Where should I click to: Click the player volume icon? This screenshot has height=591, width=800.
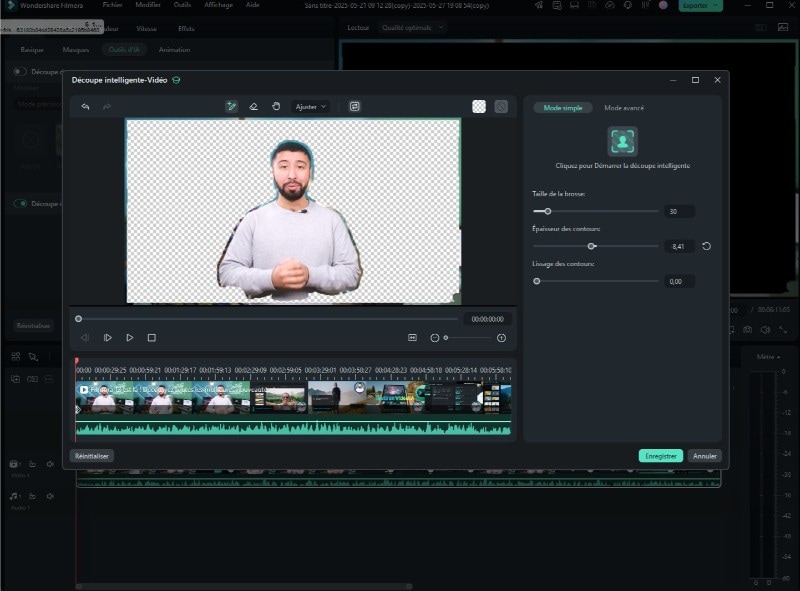[x=765, y=330]
